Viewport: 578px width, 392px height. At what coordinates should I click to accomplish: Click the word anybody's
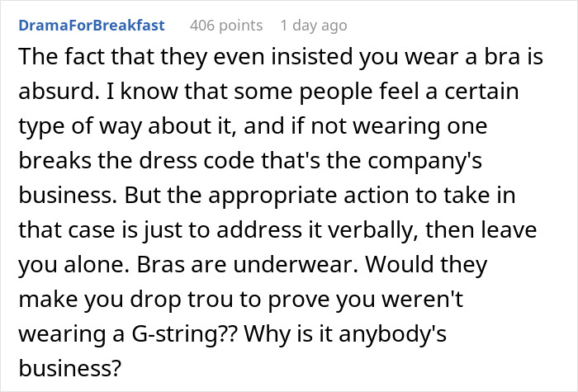[392, 333]
